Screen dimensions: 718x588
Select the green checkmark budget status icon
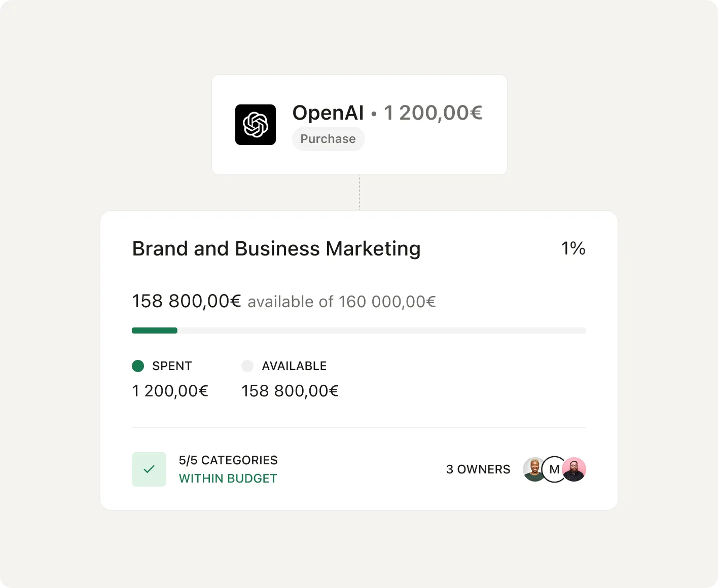(149, 469)
